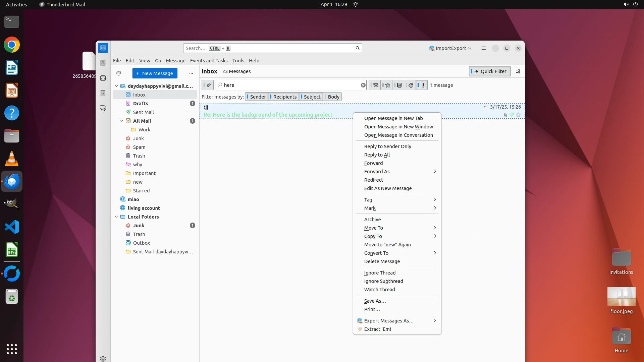The height and width of the screenshot is (362, 644).
Task: Collapse the All Mail folder
Action: (x=122, y=121)
